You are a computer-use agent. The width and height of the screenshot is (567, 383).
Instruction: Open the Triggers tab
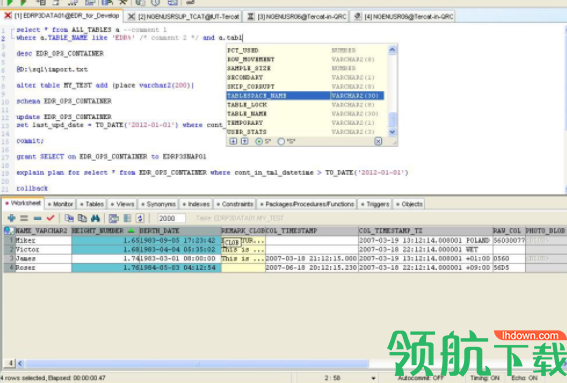coord(375,204)
